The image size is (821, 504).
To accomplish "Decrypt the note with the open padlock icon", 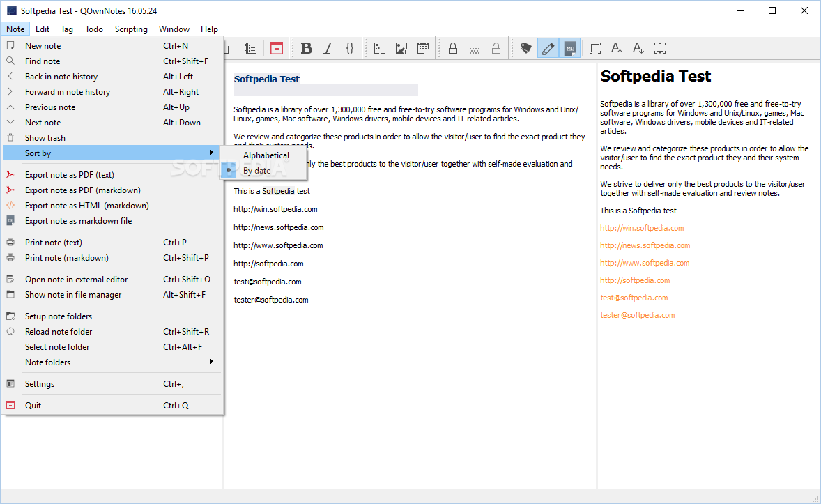I will coord(496,48).
